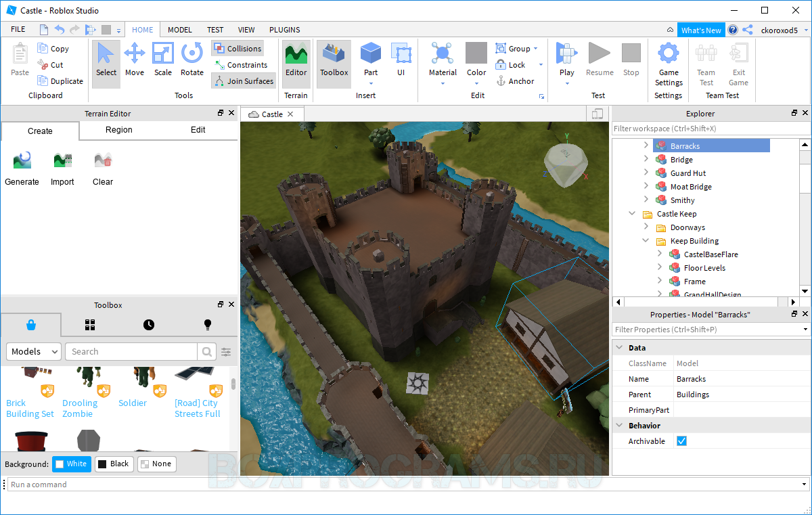Open the Brick Building Set model link
Image resolution: width=812 pixels, height=515 pixels.
[x=30, y=408]
